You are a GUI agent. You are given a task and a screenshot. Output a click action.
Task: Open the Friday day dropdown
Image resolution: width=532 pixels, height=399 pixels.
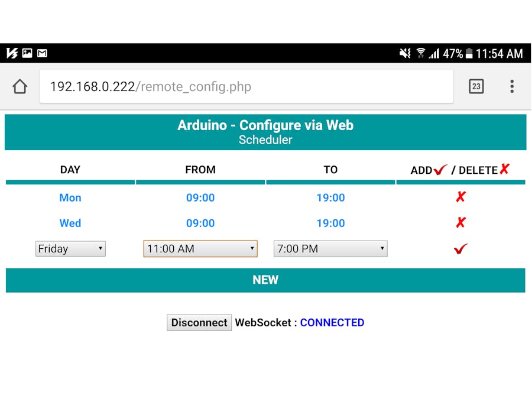(x=70, y=249)
